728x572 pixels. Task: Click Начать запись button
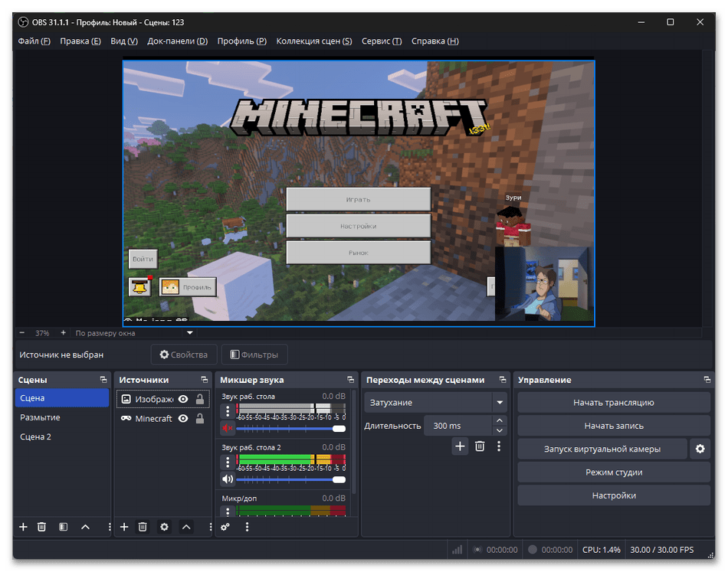click(613, 426)
